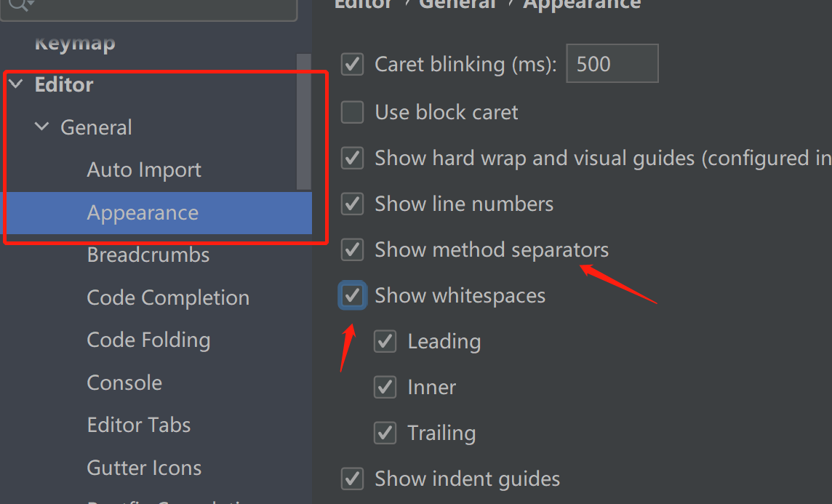Enable the Use block caret option
Image resolution: width=832 pixels, height=504 pixels.
pos(353,113)
